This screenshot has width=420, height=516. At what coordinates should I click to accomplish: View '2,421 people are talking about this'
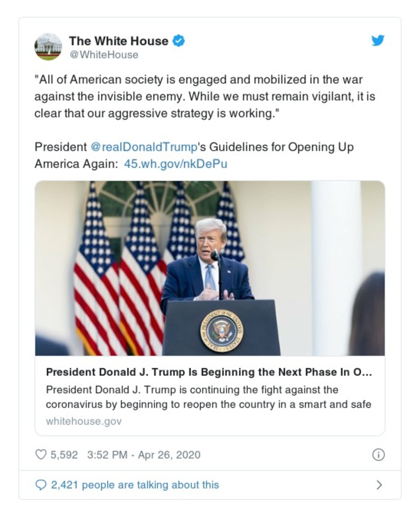(133, 486)
